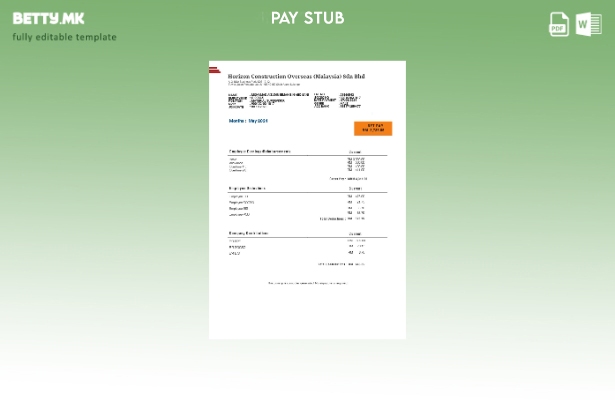Click the Employee Earnings section heading
The height and width of the screenshot is (400, 615).
259,151
